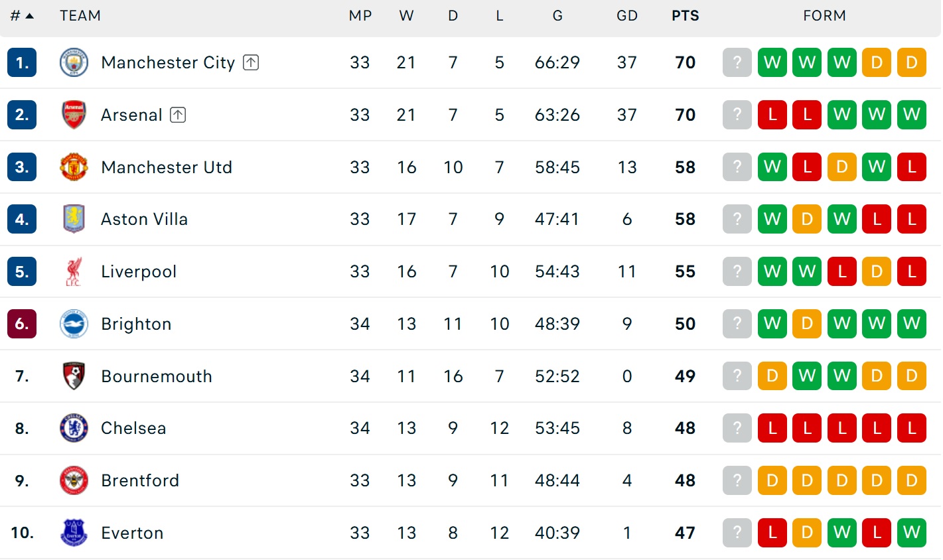This screenshot has width=943, height=560.
Task: Click the Arsenal club crest
Action: click(74, 115)
